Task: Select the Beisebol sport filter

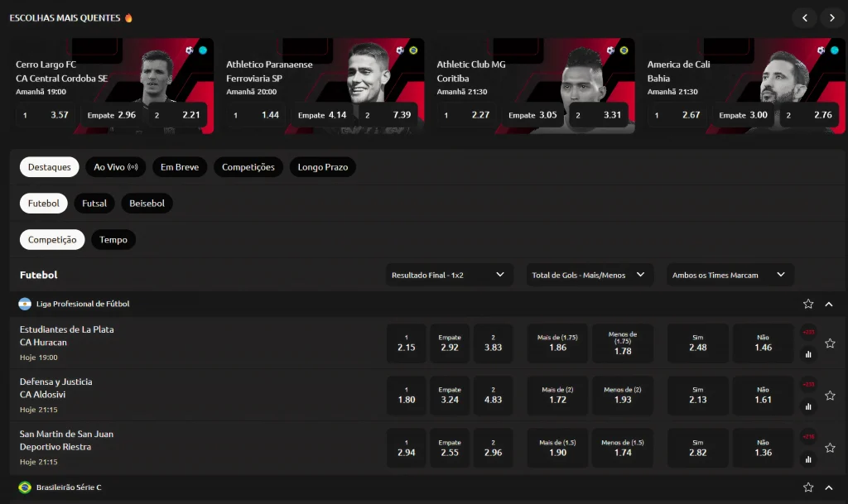Action: 147,203
